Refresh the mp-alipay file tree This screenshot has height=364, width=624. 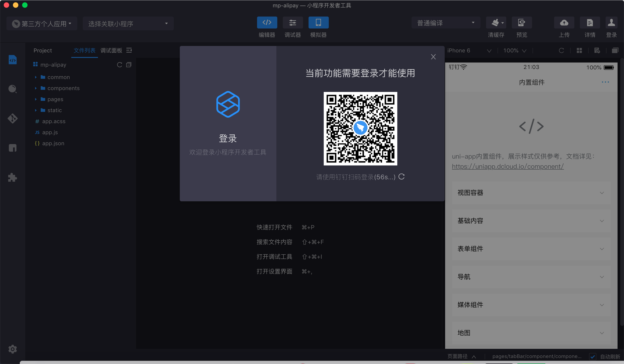119,65
